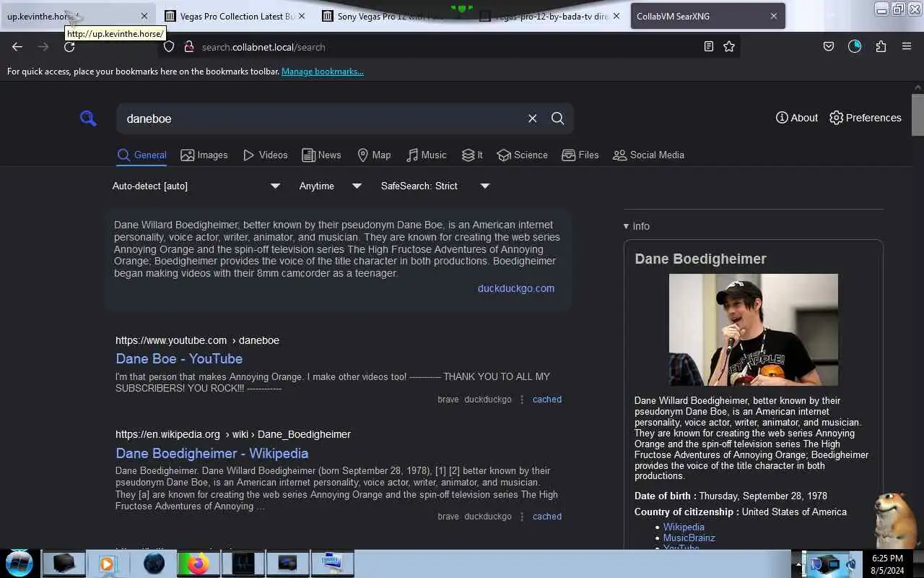The width and height of the screenshot is (924, 578).
Task: Select the News search category
Action: tap(321, 155)
